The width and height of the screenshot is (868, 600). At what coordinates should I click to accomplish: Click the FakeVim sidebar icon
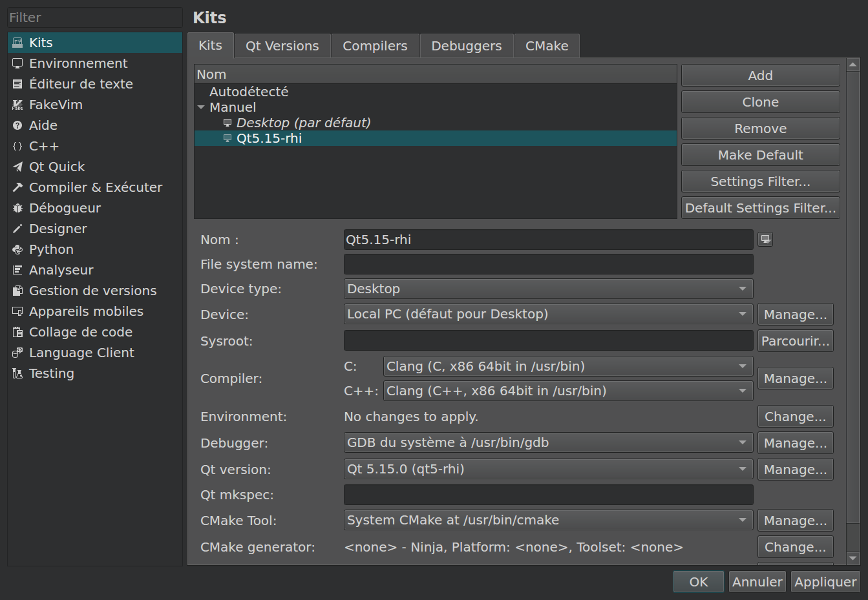pos(17,105)
